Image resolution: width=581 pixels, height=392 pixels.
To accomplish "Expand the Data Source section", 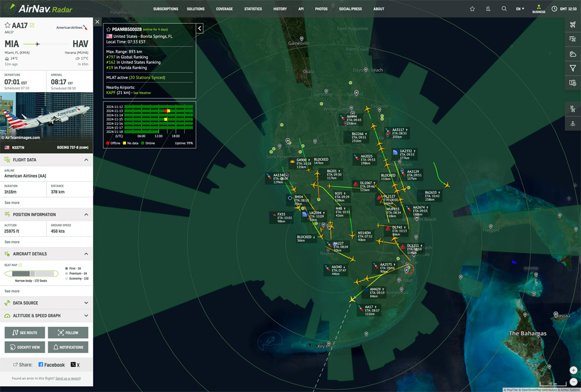I will [x=46, y=303].
